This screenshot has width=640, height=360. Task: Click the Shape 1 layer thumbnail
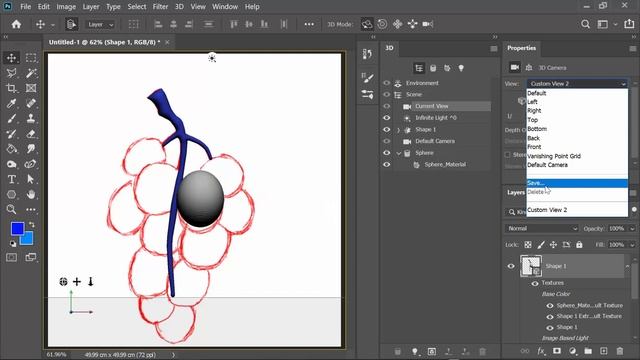531,266
